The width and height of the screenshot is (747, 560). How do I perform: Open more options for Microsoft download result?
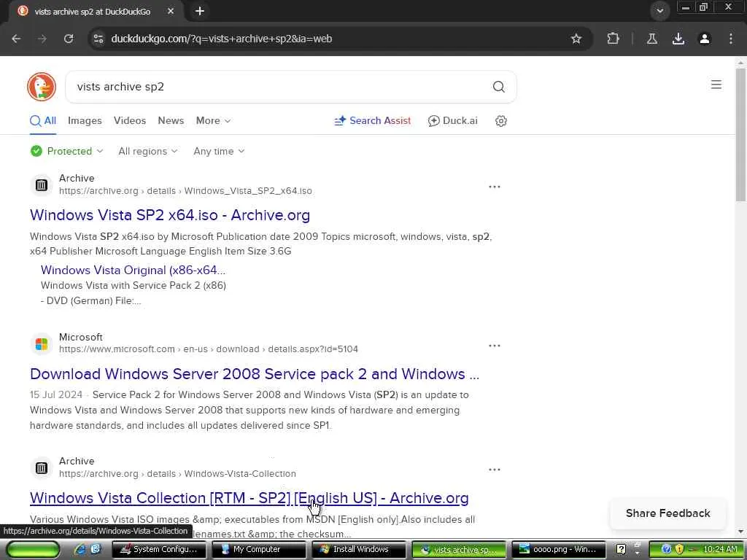pos(495,346)
